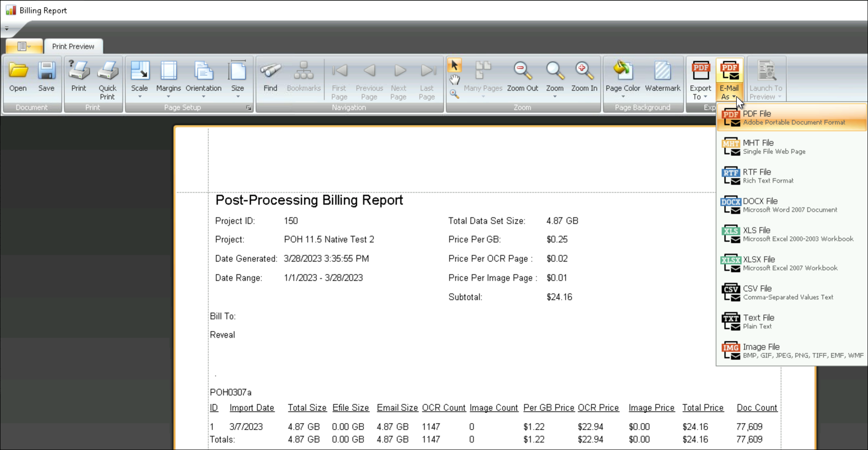The width and height of the screenshot is (868, 450).
Task: Click the Quick Print icon
Action: 107,80
